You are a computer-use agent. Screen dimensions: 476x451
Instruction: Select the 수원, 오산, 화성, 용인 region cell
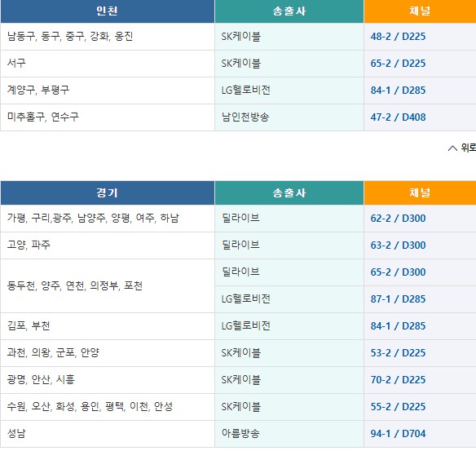pyautogui.click(x=108, y=407)
